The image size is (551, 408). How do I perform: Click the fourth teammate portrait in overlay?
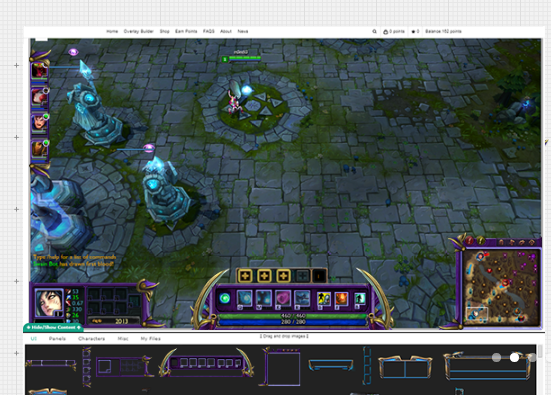click(x=40, y=149)
